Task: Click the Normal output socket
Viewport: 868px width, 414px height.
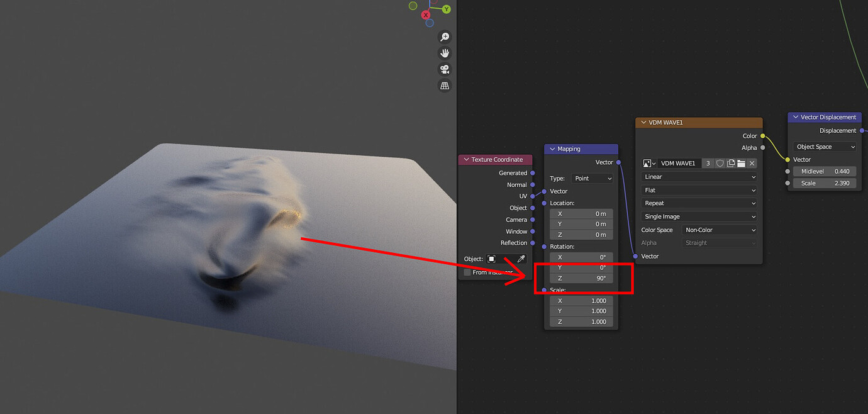Action: [533, 185]
